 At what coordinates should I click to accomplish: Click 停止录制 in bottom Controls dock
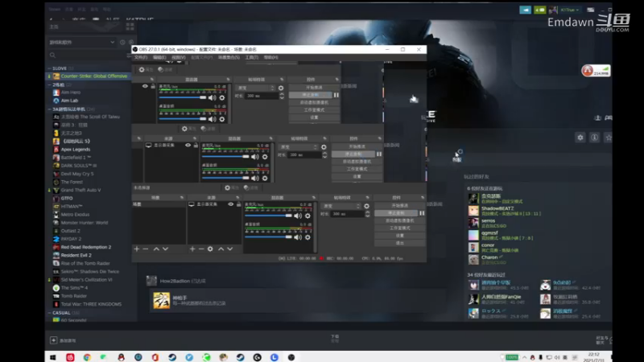(396, 213)
